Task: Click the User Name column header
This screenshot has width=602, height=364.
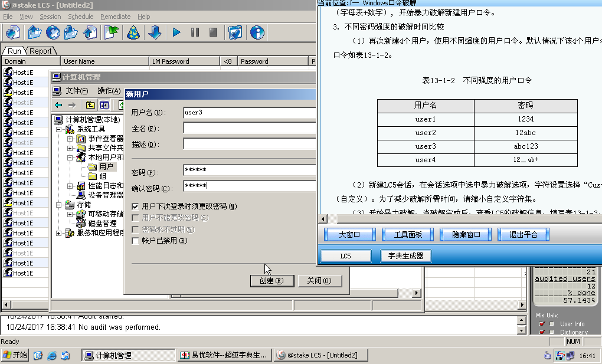Action: (x=104, y=61)
